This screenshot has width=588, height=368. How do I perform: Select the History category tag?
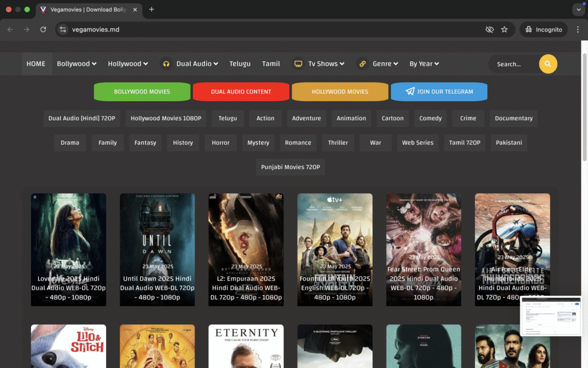point(183,143)
